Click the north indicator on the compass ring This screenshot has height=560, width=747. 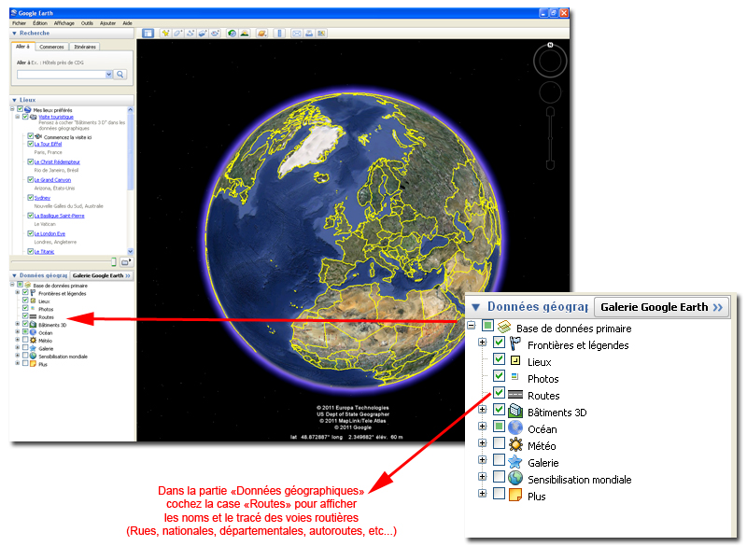click(x=550, y=45)
